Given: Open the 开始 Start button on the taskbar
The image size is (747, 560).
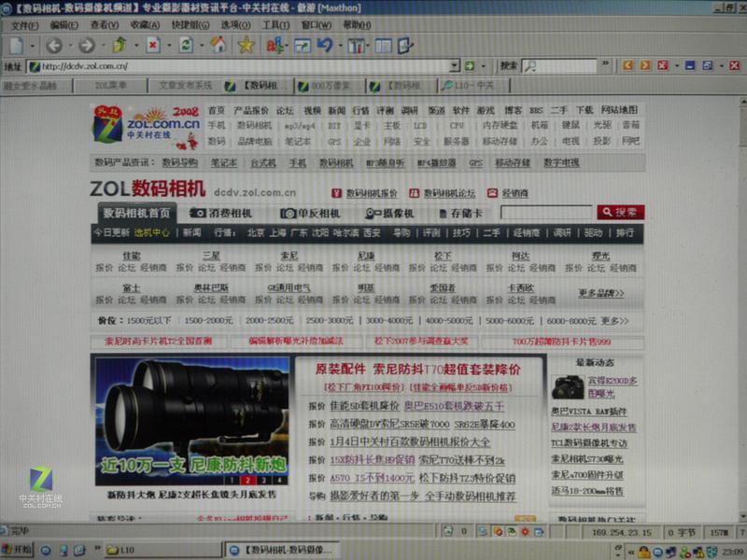Looking at the screenshot, I should coord(16,550).
